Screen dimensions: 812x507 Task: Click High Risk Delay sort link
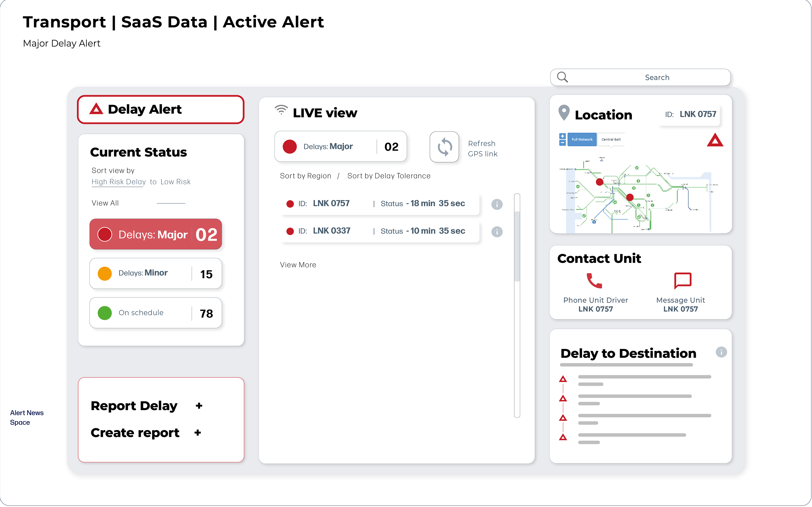tap(118, 182)
